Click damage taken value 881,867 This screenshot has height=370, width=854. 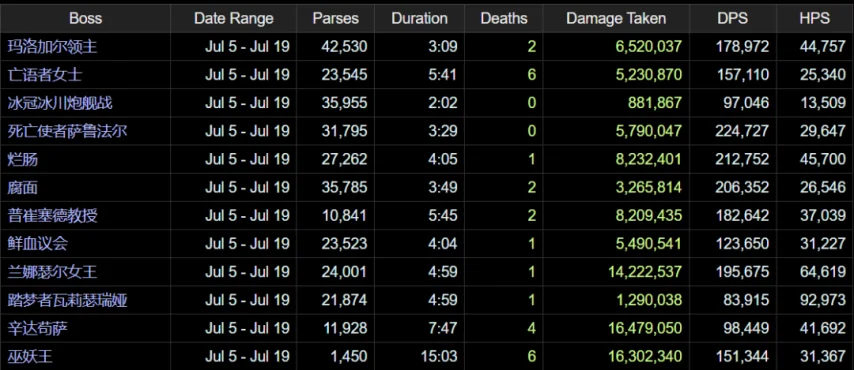coord(655,103)
